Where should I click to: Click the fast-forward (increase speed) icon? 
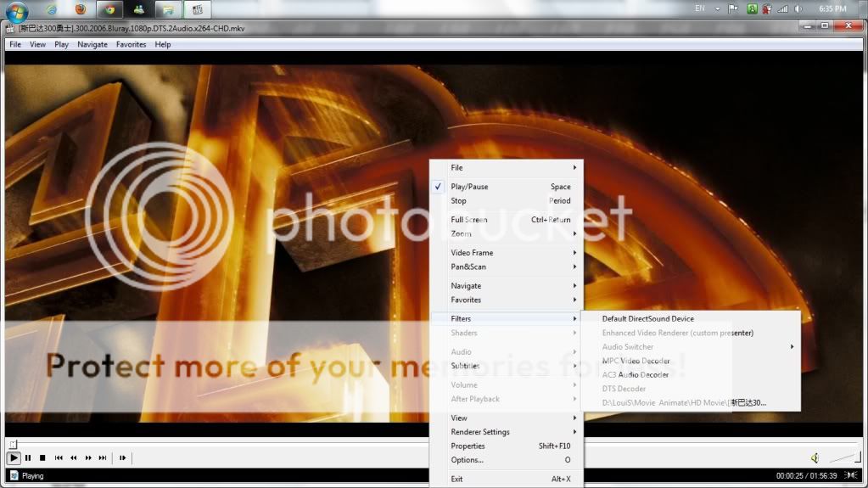[x=88, y=457]
